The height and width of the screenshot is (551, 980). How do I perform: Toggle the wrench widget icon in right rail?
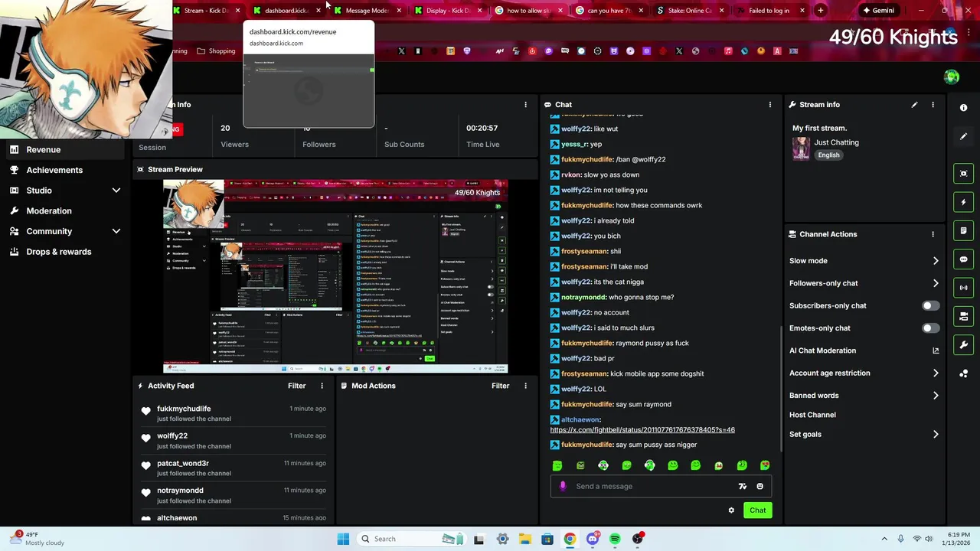(963, 344)
